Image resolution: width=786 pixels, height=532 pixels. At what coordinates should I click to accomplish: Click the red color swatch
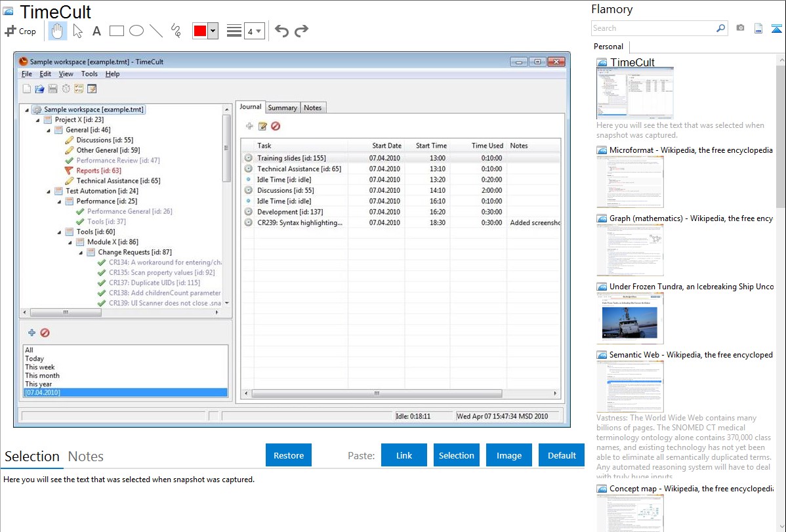pyautogui.click(x=200, y=31)
